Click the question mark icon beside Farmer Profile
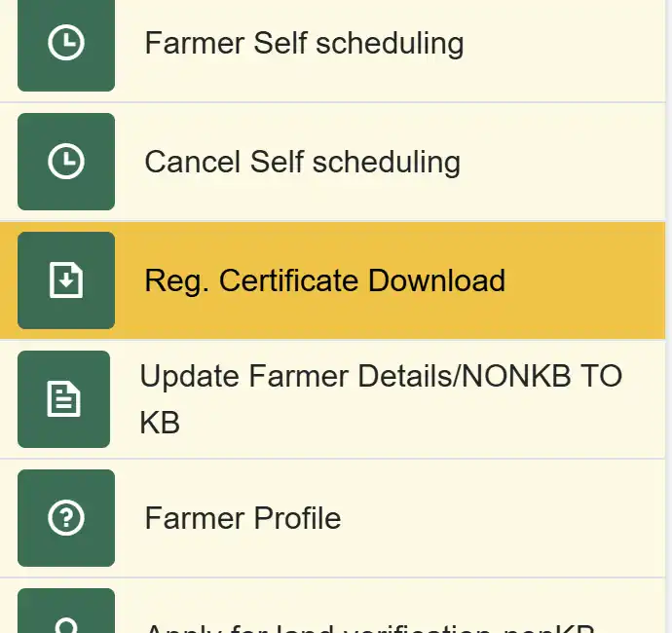Image resolution: width=672 pixels, height=633 pixels. [x=66, y=518]
